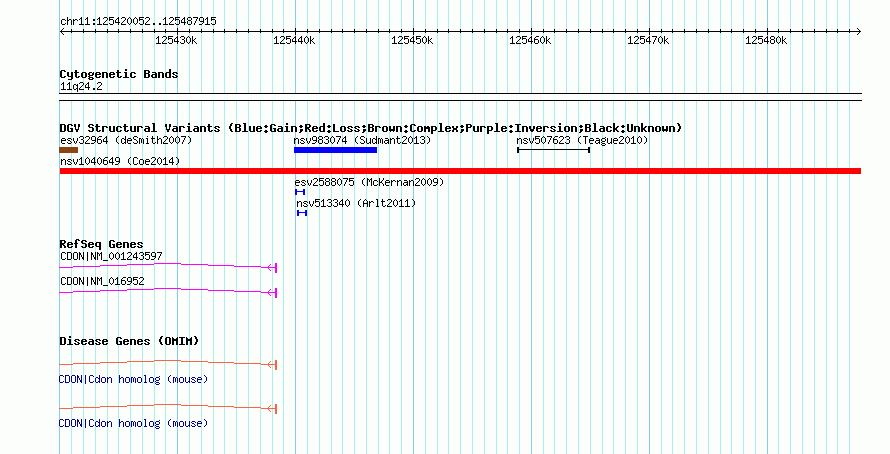Open the first CDON|Cdon homolog (mouse) link
Viewport: 890px width, 454px height.
click(x=133, y=379)
